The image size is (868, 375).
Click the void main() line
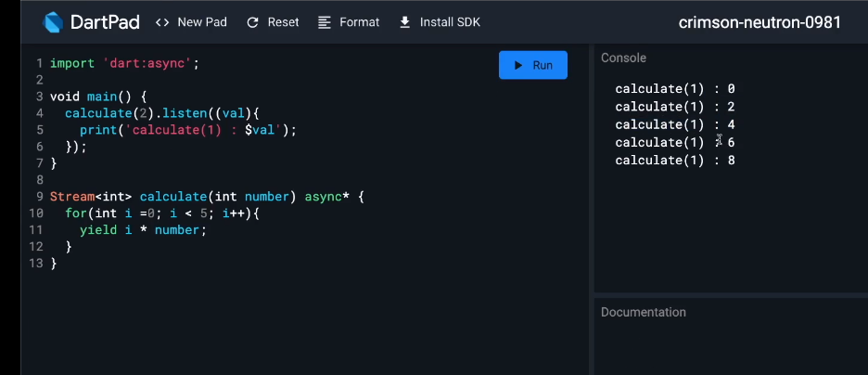click(98, 97)
